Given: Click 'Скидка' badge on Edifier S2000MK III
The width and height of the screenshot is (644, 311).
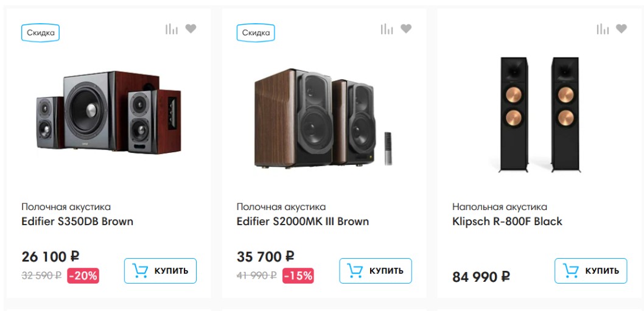Looking at the screenshot, I should click(x=256, y=33).
